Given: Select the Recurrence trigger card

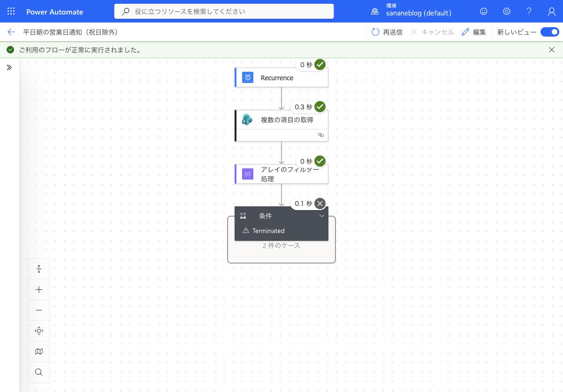Looking at the screenshot, I should [281, 77].
